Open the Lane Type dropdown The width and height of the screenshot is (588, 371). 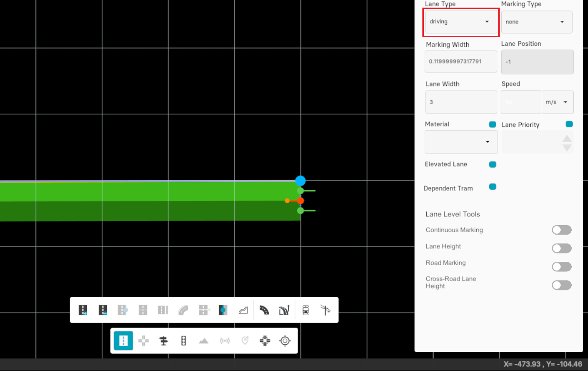pyautogui.click(x=461, y=22)
